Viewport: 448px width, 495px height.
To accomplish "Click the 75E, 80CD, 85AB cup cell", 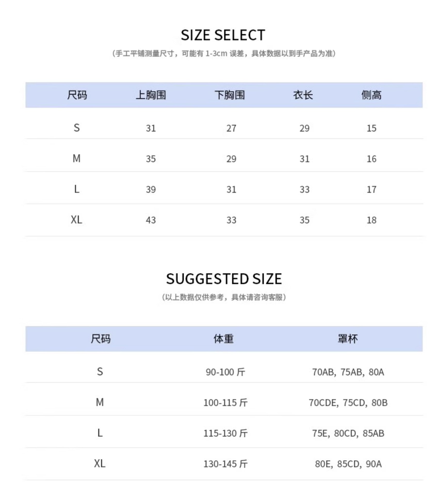I will click(348, 433).
